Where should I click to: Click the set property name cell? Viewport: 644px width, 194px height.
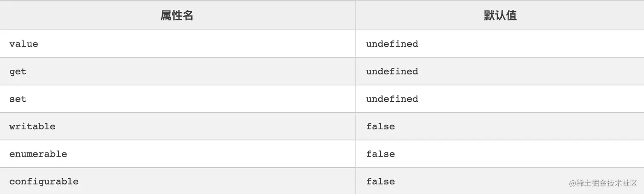pyautogui.click(x=18, y=99)
